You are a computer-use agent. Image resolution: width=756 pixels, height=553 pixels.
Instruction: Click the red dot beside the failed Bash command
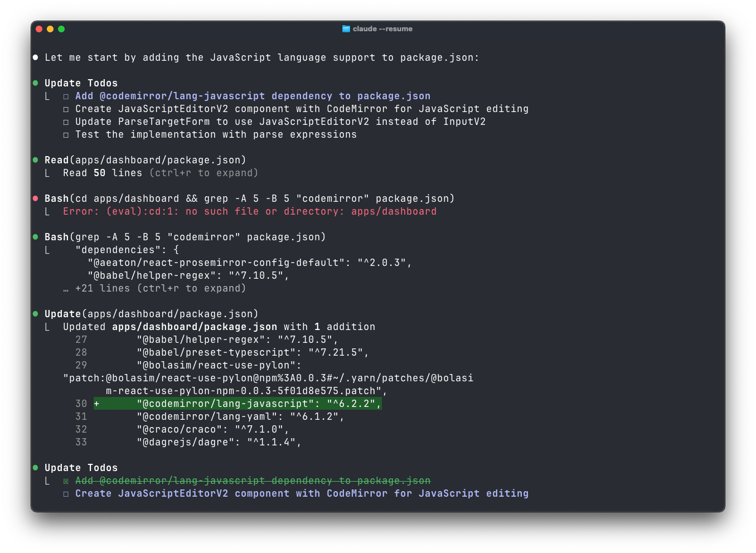pyautogui.click(x=35, y=198)
